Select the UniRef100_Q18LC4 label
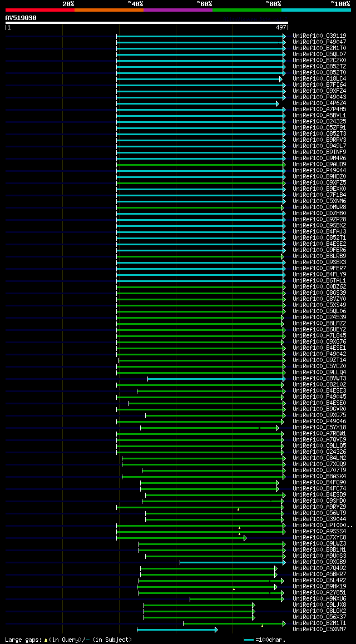 coord(319,78)
